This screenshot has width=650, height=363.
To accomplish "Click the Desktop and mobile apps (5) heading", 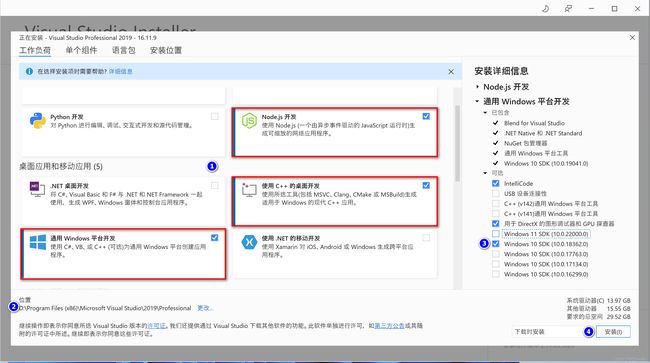I will click(x=61, y=166).
